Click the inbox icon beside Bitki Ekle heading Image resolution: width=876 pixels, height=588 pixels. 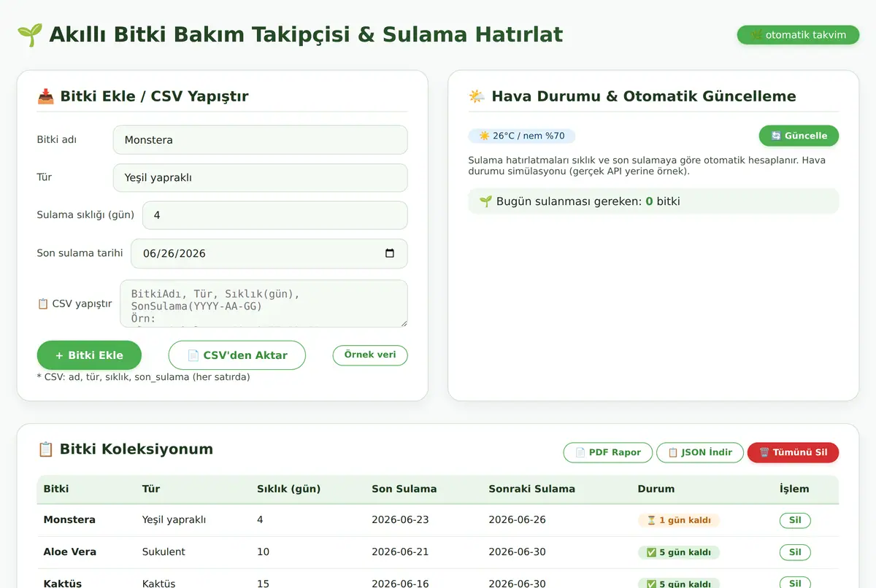45,96
